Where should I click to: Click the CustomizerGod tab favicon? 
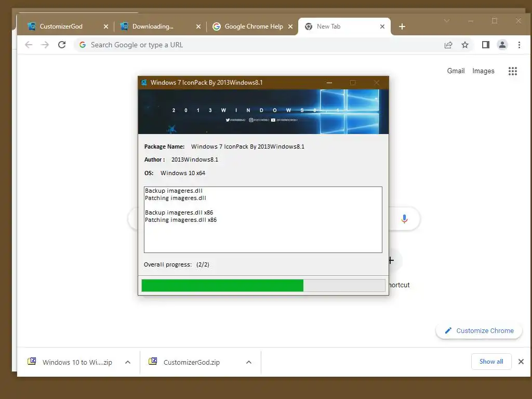tap(32, 26)
